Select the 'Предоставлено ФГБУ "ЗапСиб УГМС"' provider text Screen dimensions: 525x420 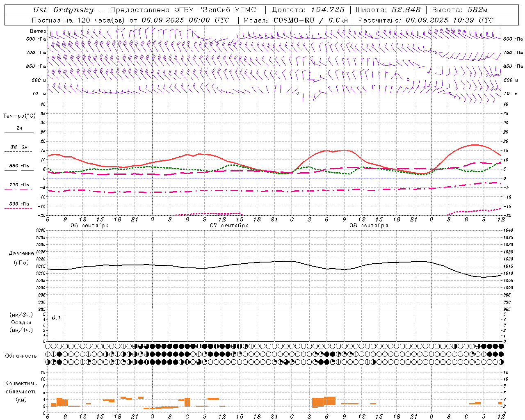click(x=185, y=10)
